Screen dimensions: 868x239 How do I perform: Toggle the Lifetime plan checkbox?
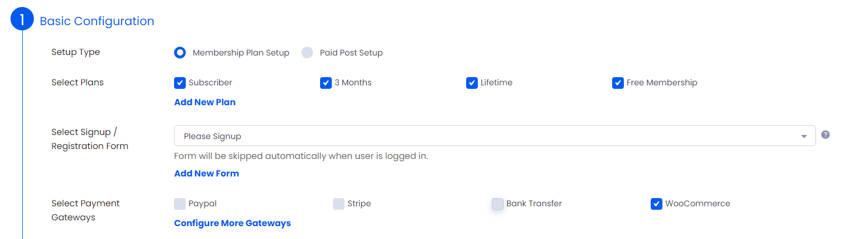tap(472, 82)
